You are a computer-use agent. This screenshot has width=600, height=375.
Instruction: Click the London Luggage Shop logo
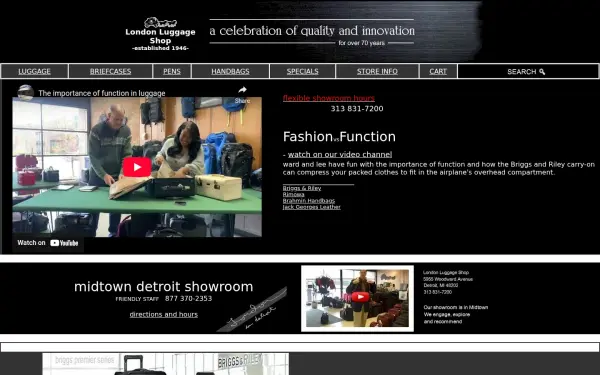[160, 34]
